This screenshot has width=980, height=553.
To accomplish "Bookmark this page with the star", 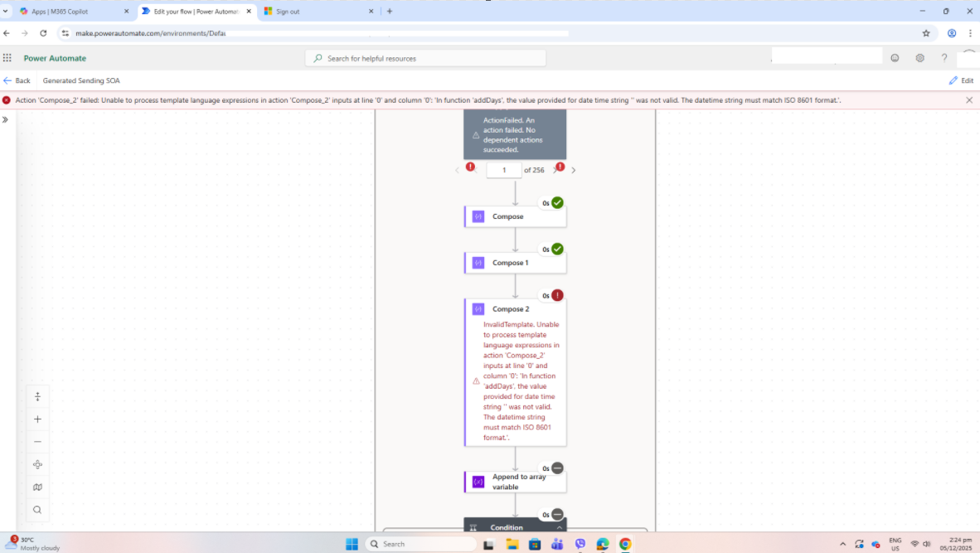I will [x=926, y=33].
